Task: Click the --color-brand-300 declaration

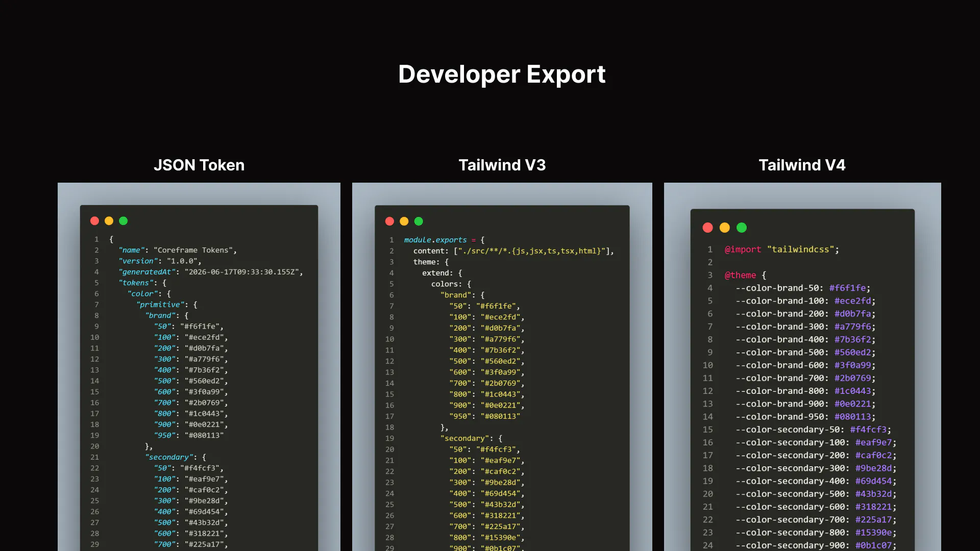Action: coord(806,327)
